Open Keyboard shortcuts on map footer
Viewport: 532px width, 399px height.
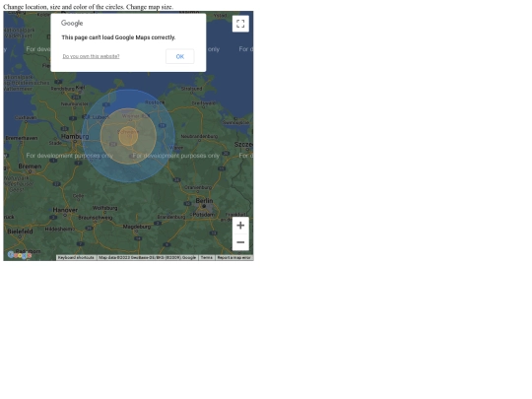(76, 258)
